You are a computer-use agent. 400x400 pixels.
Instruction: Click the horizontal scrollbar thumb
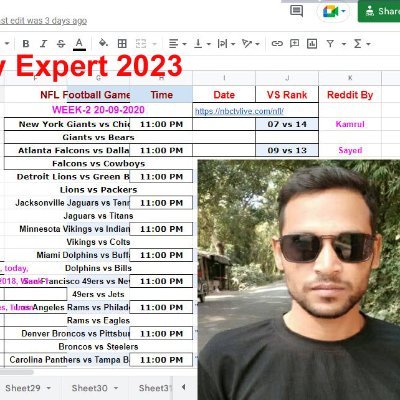pos(17,372)
